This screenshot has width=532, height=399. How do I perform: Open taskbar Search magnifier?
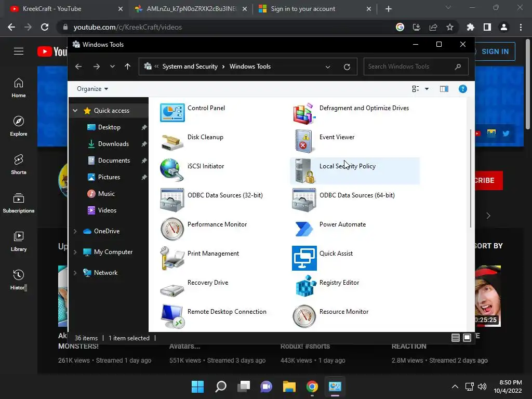(x=220, y=387)
